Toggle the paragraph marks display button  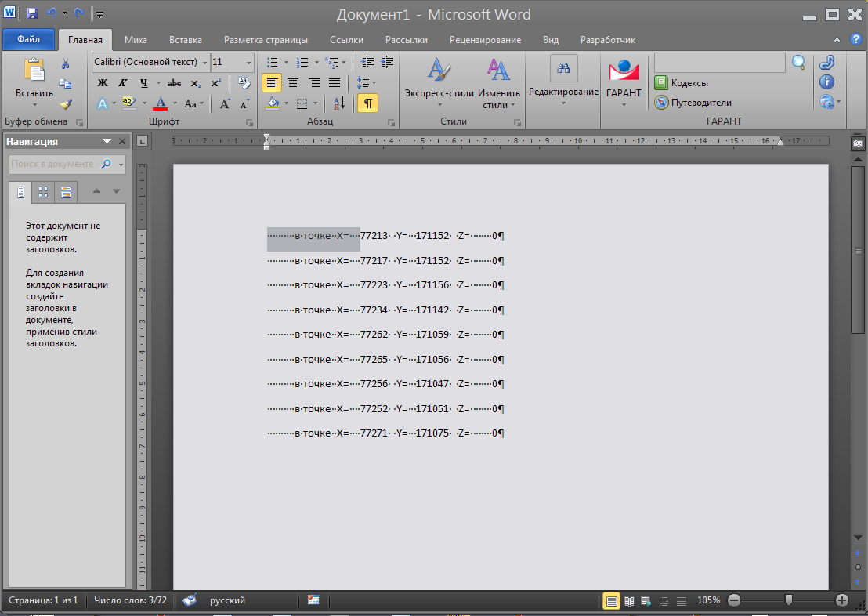pos(367,103)
